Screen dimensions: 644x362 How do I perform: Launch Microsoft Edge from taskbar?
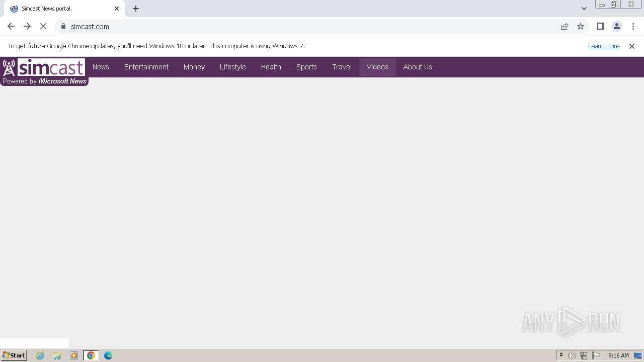coord(108,355)
